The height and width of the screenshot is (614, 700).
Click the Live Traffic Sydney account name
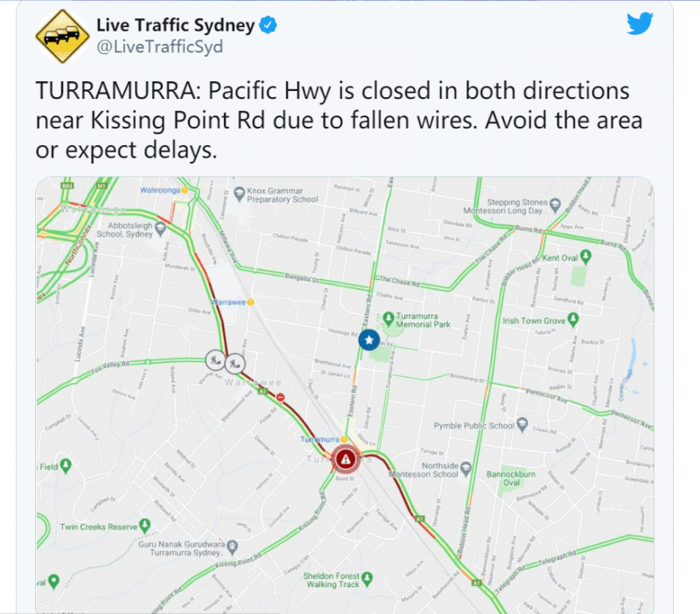click(176, 25)
